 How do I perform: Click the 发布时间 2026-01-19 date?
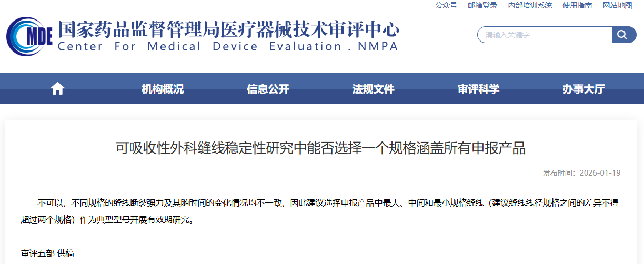click(x=581, y=173)
